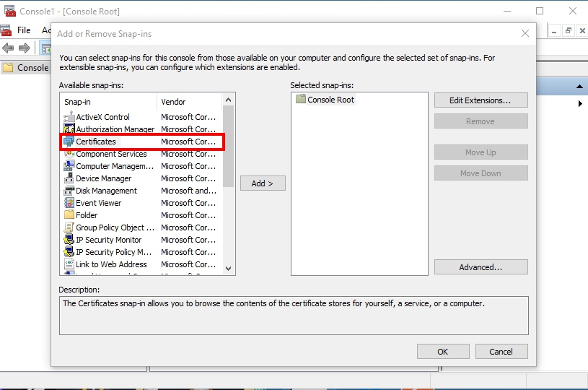Image resolution: width=588 pixels, height=390 pixels.
Task: Close the Add or Remove Snap-ins dialog
Action: 525,33
